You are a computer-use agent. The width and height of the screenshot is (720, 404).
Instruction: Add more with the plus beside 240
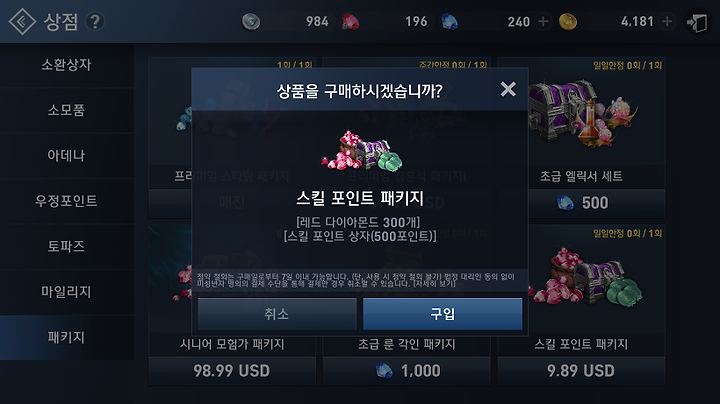click(x=543, y=21)
